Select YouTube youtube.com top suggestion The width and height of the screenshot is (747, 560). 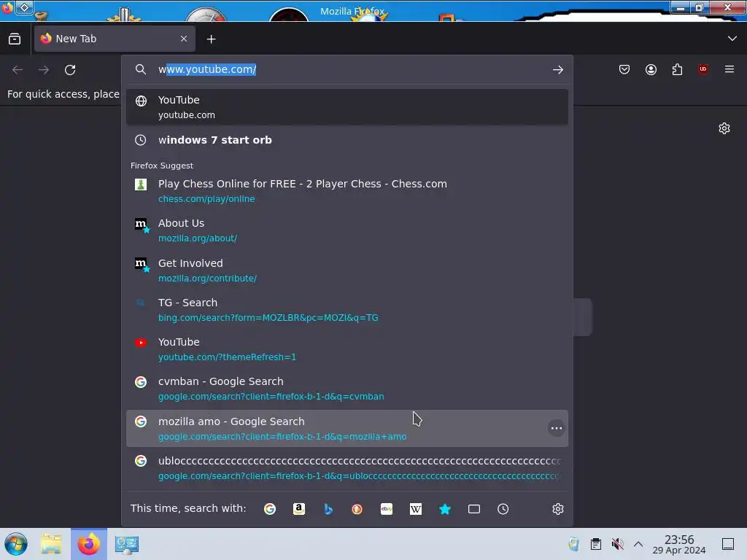[x=347, y=107]
